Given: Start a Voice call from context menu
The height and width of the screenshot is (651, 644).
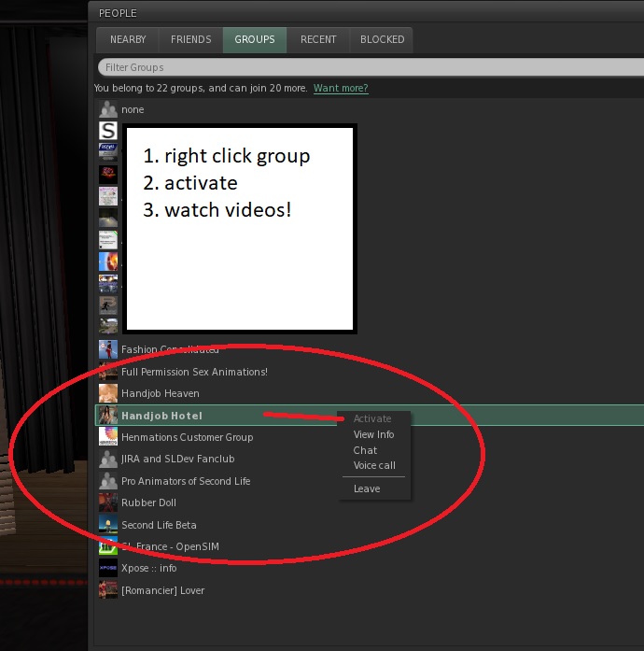Looking at the screenshot, I should 374,465.
